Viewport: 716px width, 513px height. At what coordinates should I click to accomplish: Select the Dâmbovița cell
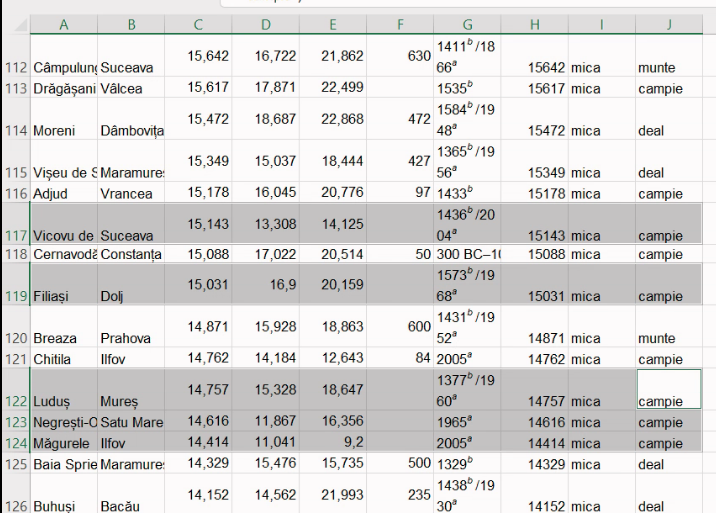pos(131,131)
